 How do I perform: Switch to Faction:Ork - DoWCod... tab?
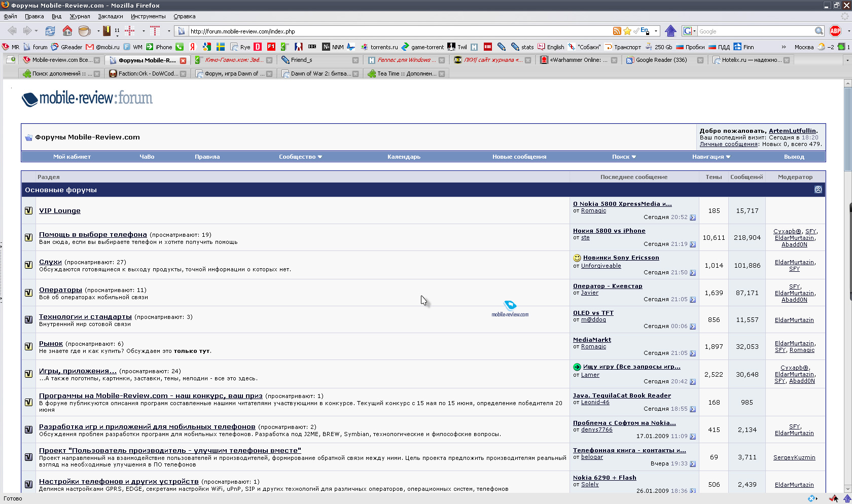147,74
